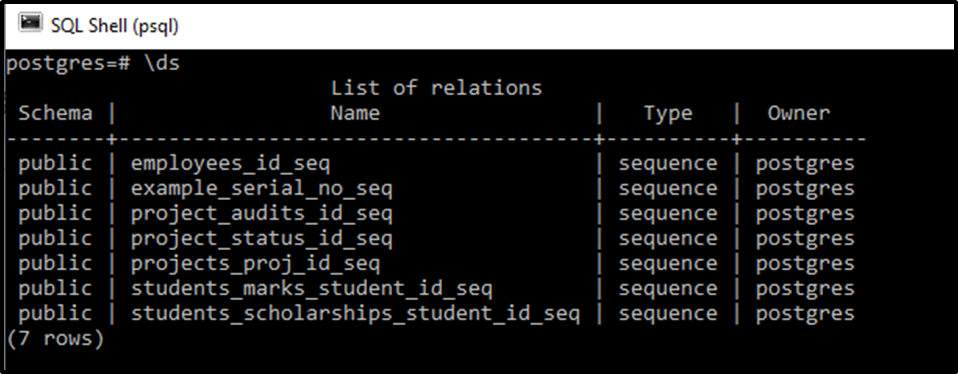Click the List of relations heading

coord(436,88)
